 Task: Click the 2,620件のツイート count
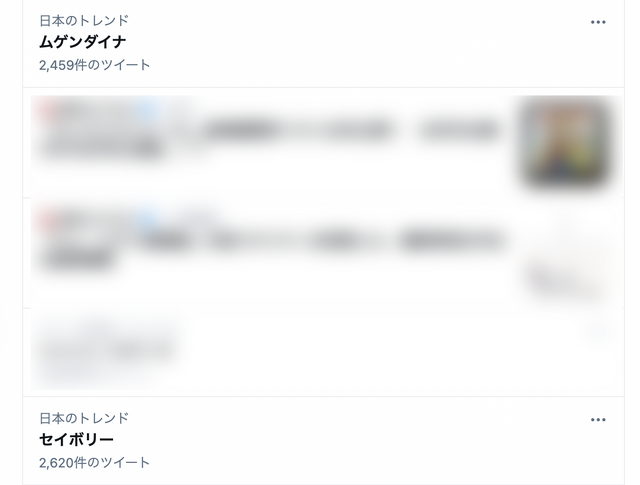95,463
